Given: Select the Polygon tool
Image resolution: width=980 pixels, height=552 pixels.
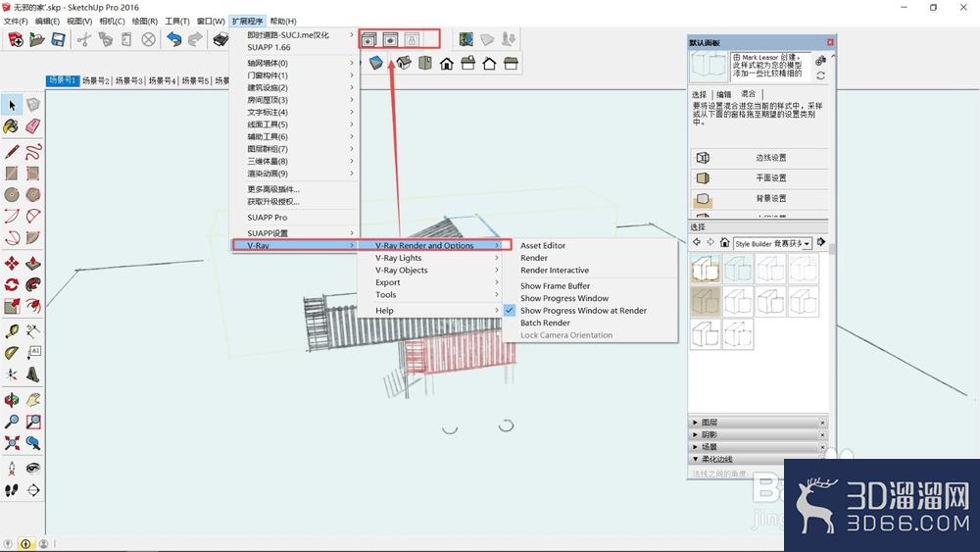Looking at the screenshot, I should 33,194.
